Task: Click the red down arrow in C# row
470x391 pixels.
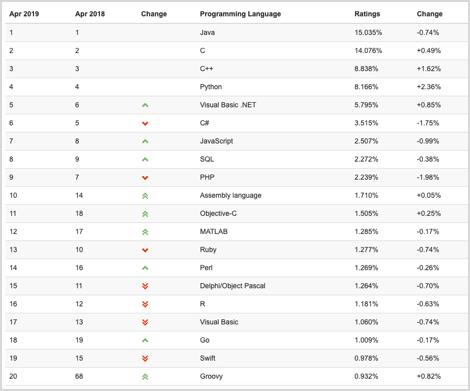Action: 145,124
